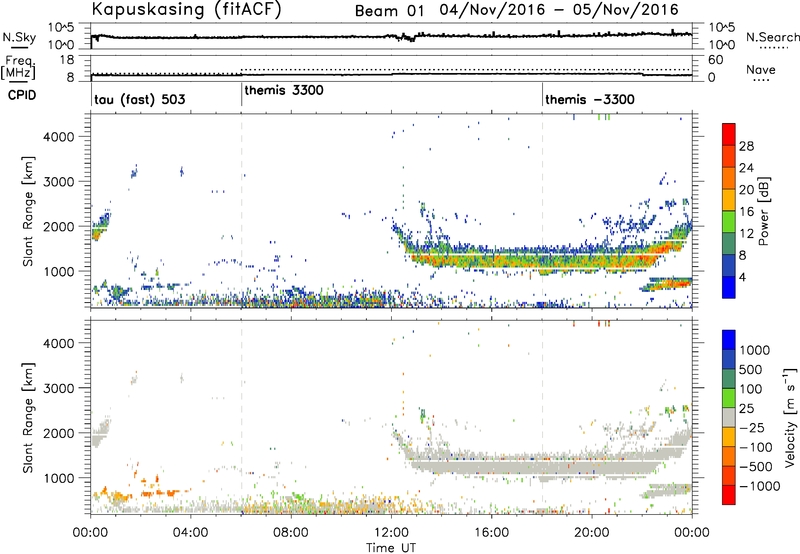Click the Power [dB] color bar
The image size is (800, 554).
(x=729, y=211)
